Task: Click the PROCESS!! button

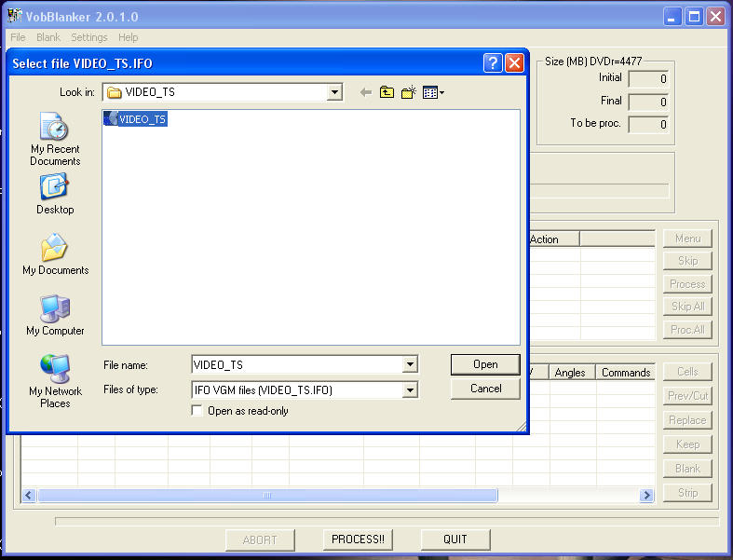Action: [358, 540]
